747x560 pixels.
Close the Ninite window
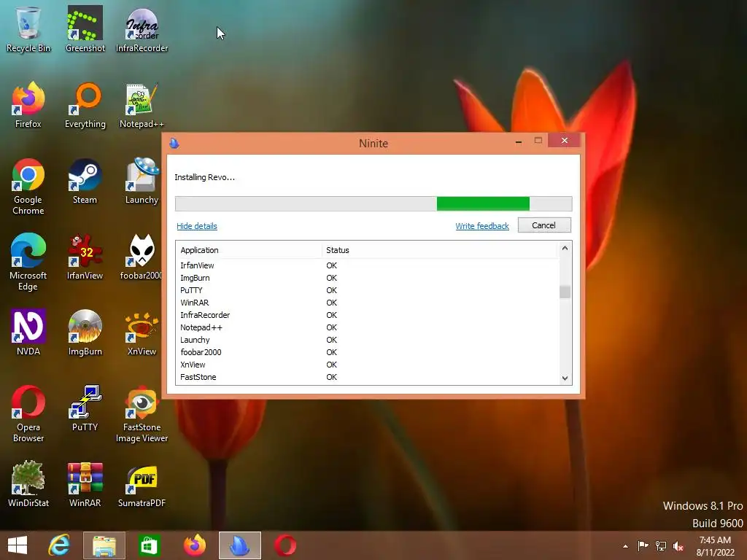click(x=564, y=141)
